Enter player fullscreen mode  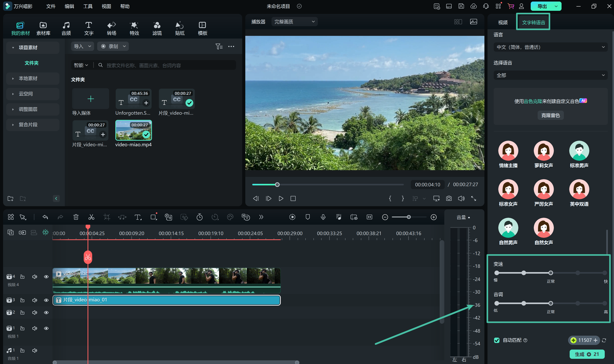[x=474, y=198]
